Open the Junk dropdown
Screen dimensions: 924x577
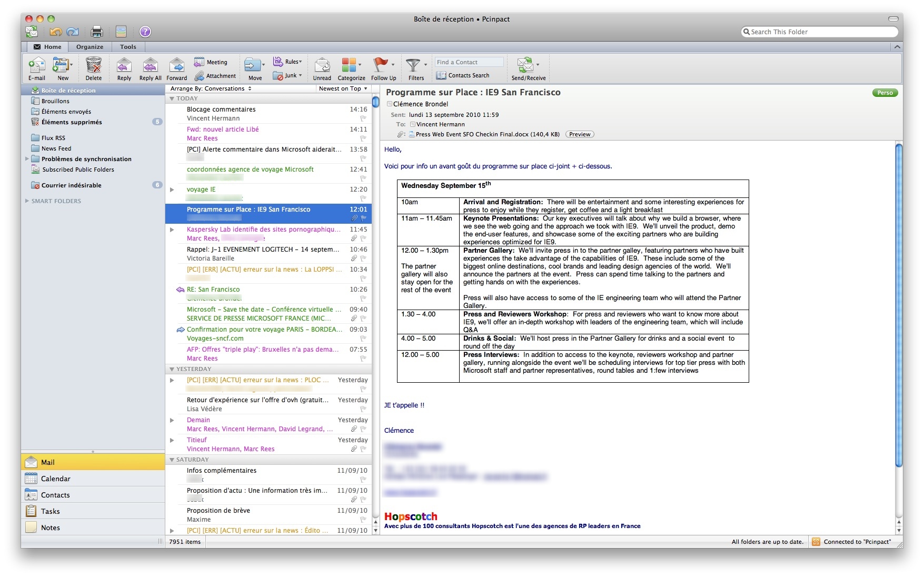(x=287, y=76)
